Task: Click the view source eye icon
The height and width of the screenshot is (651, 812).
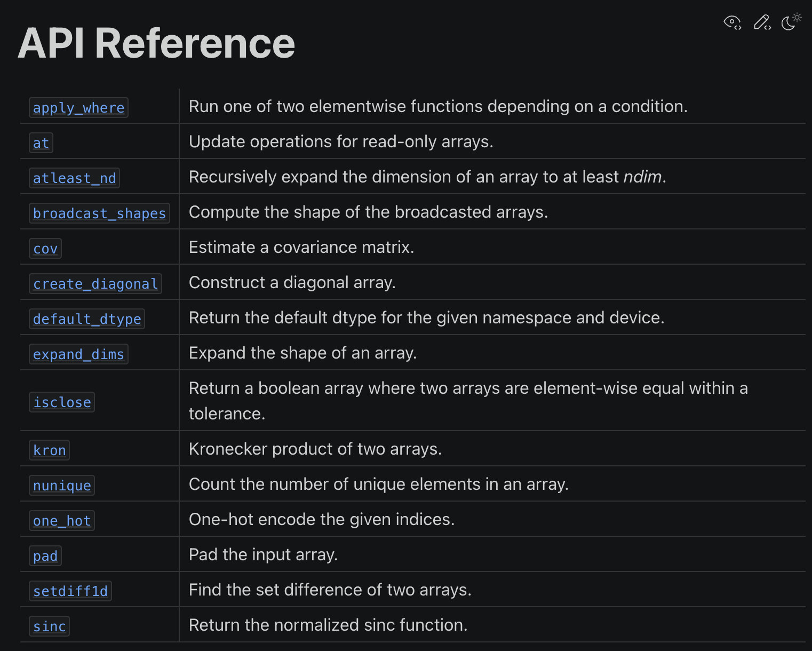Action: [x=732, y=22]
